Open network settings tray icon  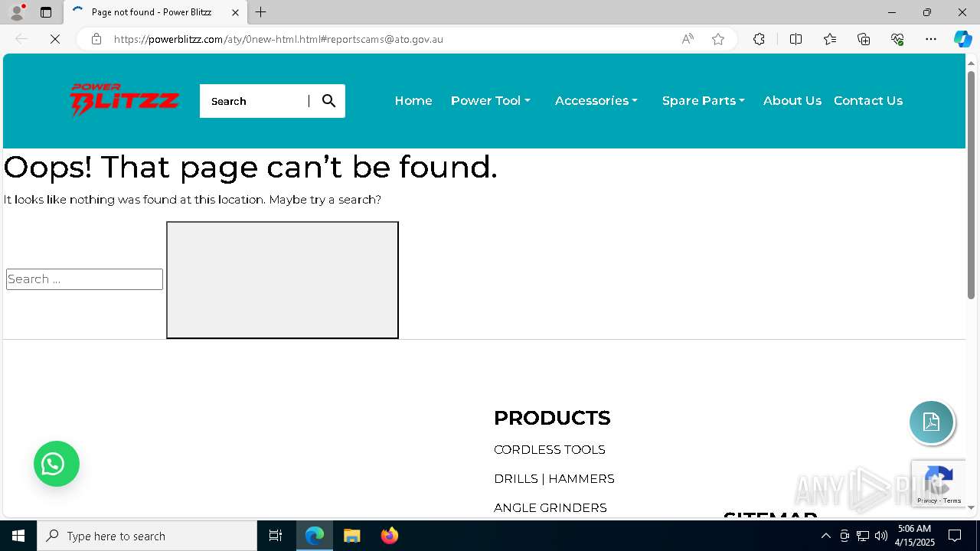863,536
